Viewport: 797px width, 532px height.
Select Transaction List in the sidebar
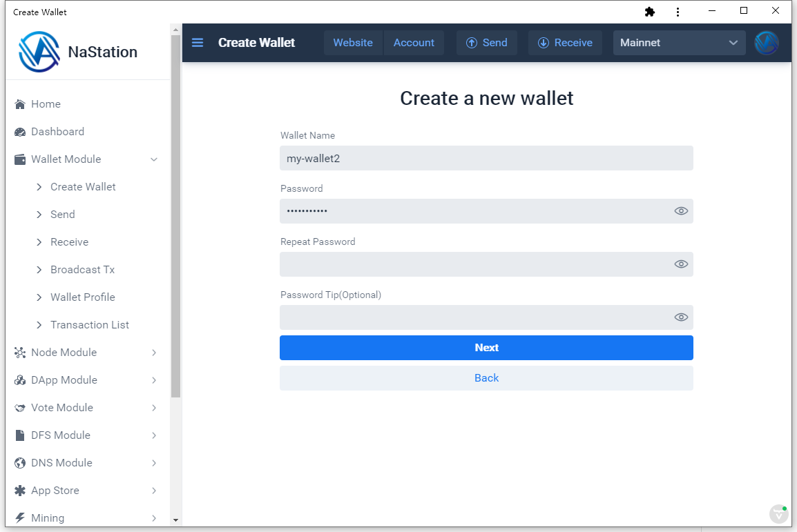[90, 325]
